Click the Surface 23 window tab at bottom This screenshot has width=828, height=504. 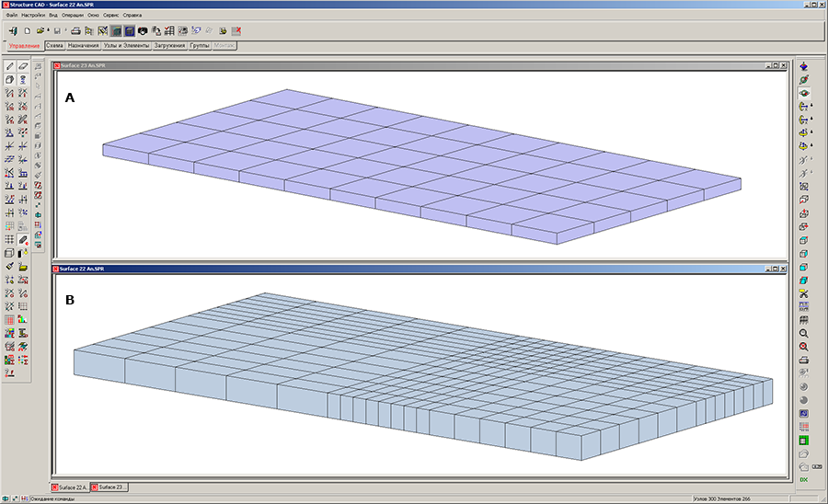point(110,487)
